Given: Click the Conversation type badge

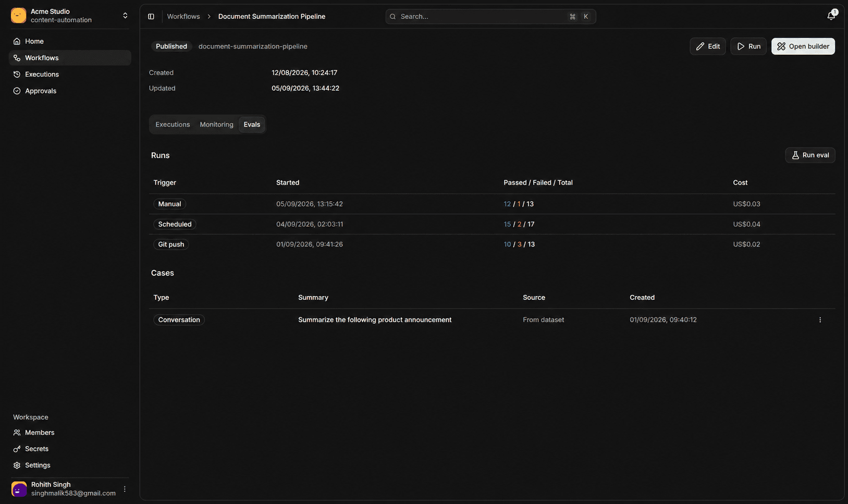Looking at the screenshot, I should click(179, 320).
